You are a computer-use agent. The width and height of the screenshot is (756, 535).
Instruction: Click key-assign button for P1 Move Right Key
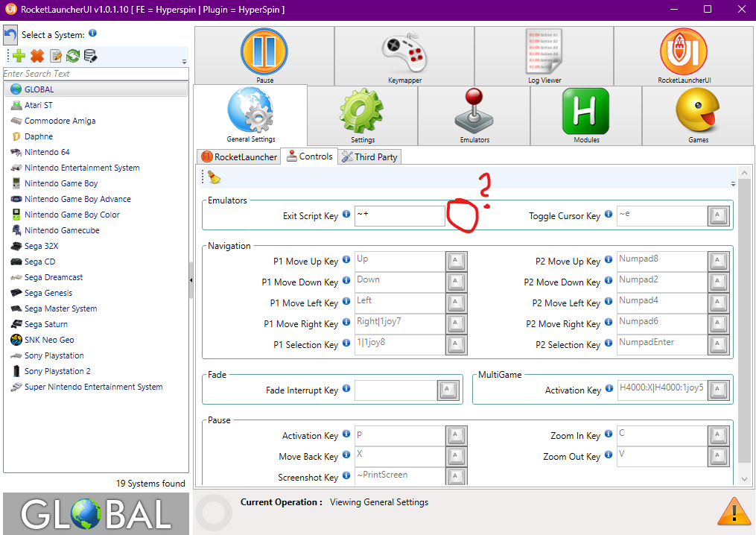click(x=456, y=323)
